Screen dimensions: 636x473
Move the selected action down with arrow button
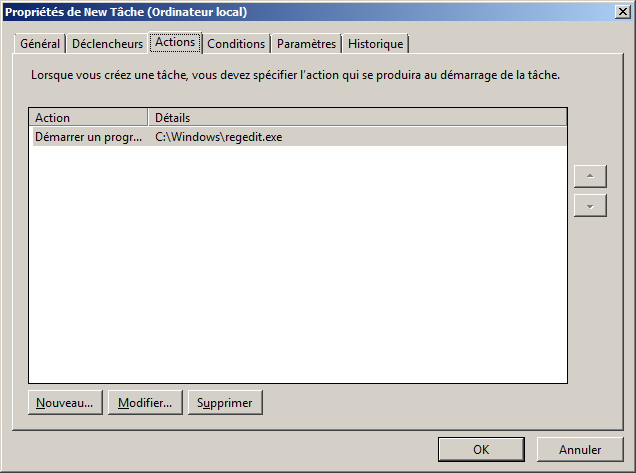click(x=590, y=205)
